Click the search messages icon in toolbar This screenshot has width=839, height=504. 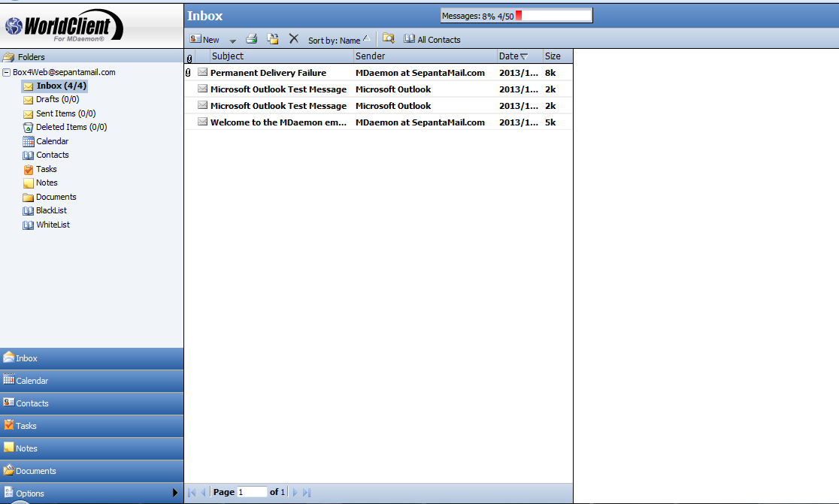pos(389,39)
